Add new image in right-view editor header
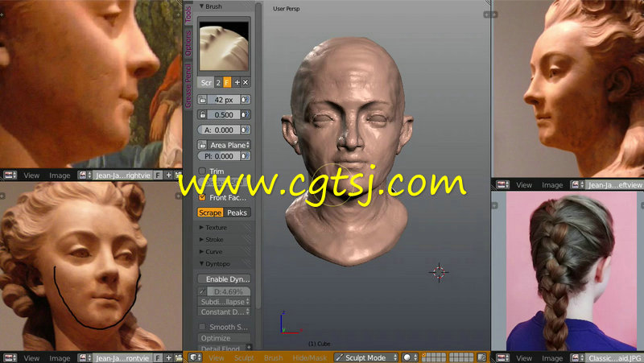The width and height of the screenshot is (644, 363). tap(168, 175)
